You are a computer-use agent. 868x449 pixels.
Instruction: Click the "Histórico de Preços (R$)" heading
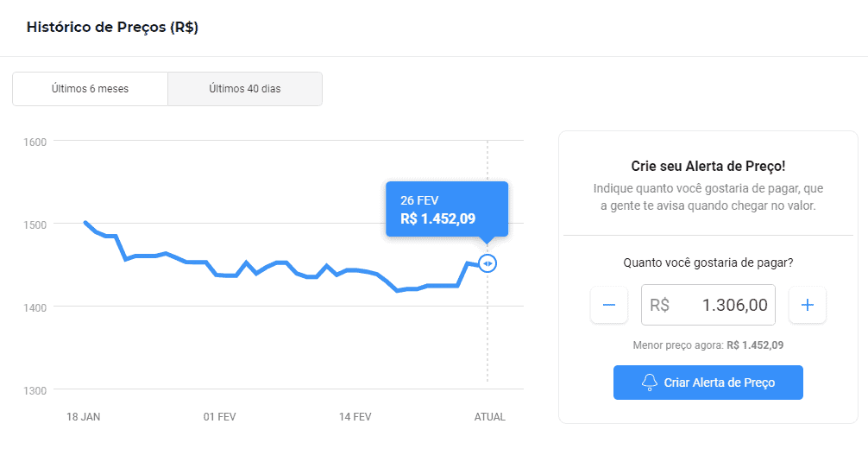coord(113,28)
